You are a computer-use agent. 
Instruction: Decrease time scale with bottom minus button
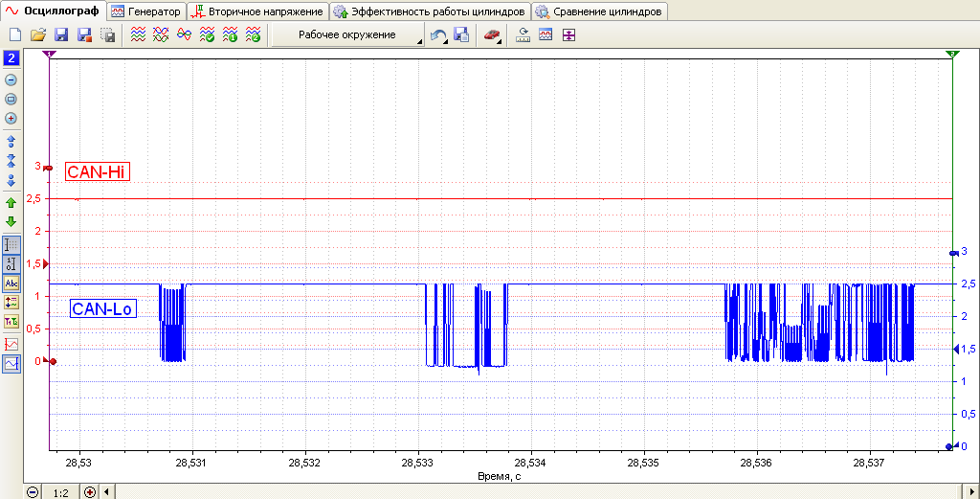point(33,492)
